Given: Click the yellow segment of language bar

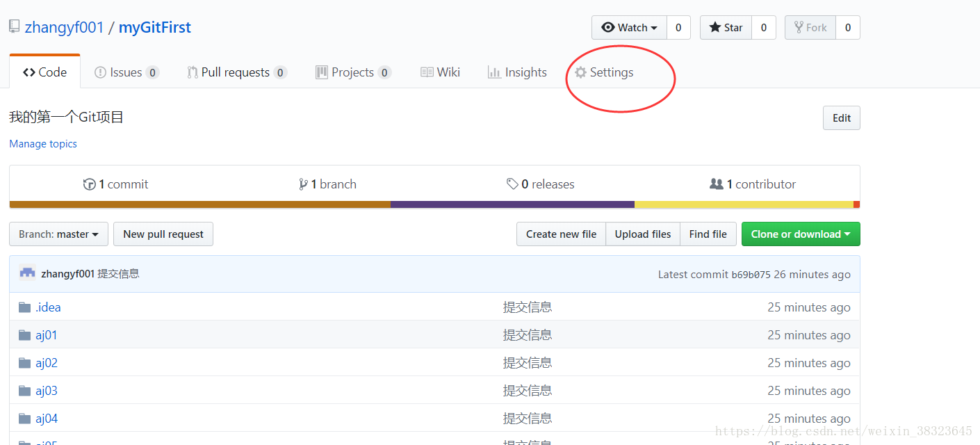Looking at the screenshot, I should (x=744, y=204).
